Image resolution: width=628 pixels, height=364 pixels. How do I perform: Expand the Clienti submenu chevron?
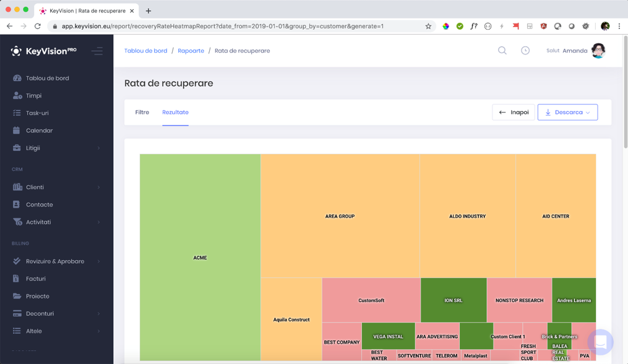[98, 187]
